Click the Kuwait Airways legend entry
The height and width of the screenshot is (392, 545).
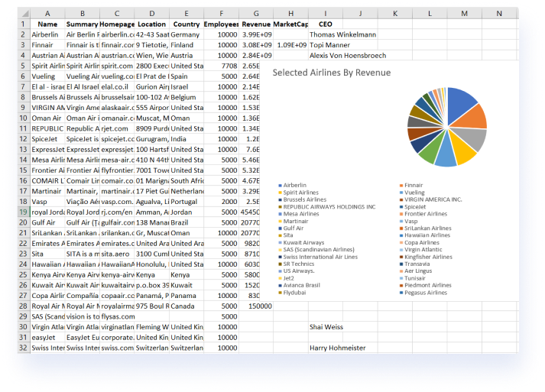pyautogui.click(x=301, y=242)
